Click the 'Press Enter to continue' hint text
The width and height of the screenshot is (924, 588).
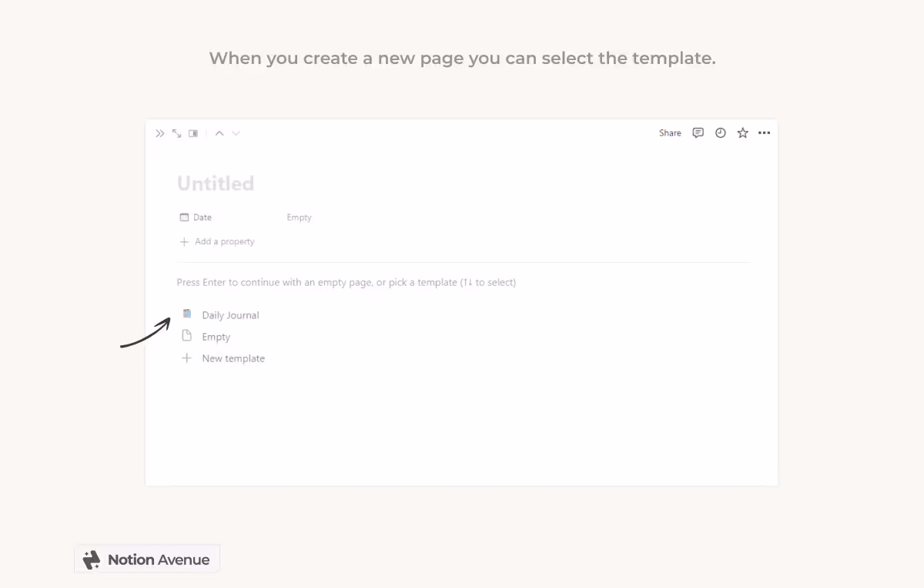click(x=346, y=283)
